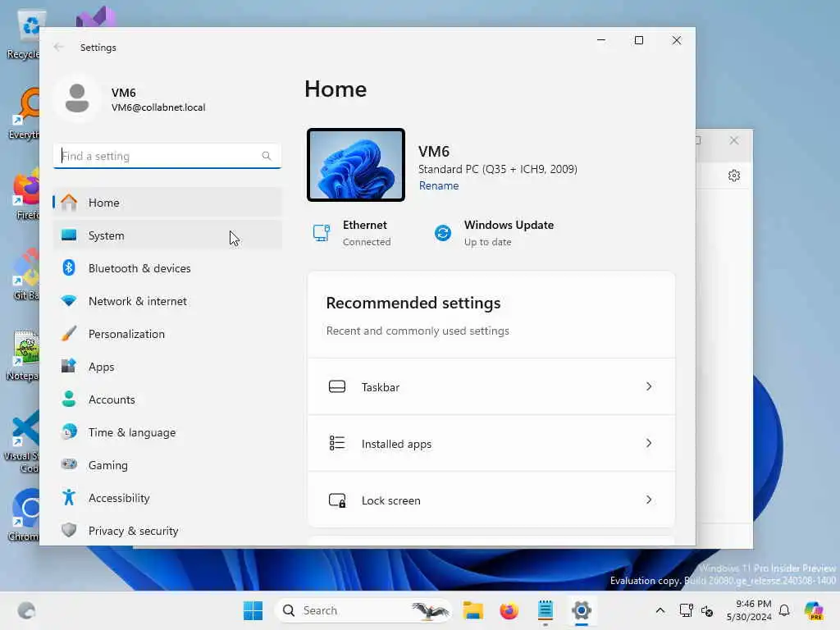Open the notepad app on taskbar
This screenshot has height=630, width=840.
click(546, 610)
